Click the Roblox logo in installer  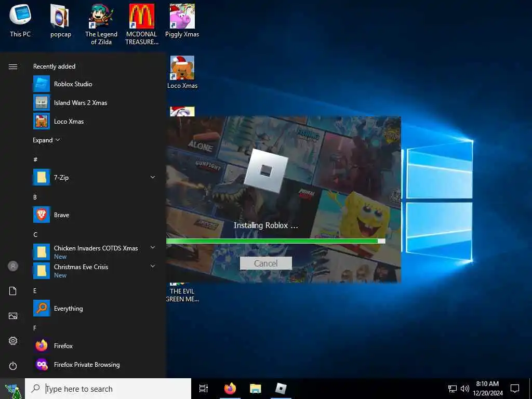click(x=266, y=170)
